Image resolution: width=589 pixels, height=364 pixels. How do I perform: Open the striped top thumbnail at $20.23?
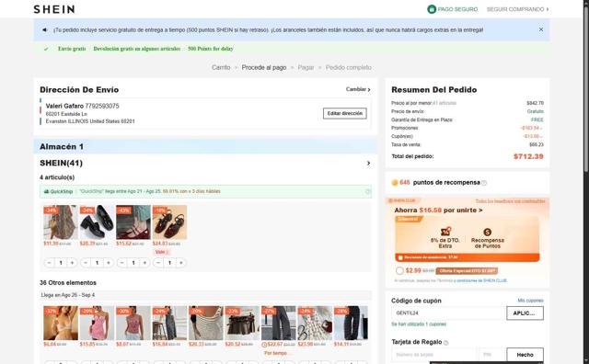[206, 324]
